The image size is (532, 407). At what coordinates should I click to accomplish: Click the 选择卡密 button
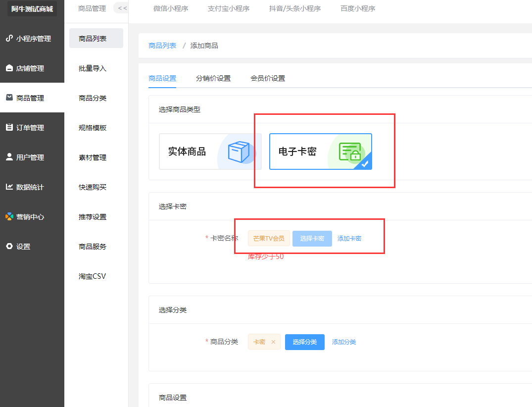click(x=312, y=238)
